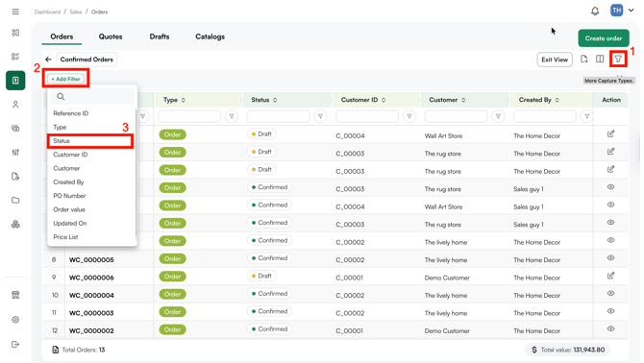644x363 pixels.
Task: Click the Customer ID column filter input
Action: (x=367, y=116)
